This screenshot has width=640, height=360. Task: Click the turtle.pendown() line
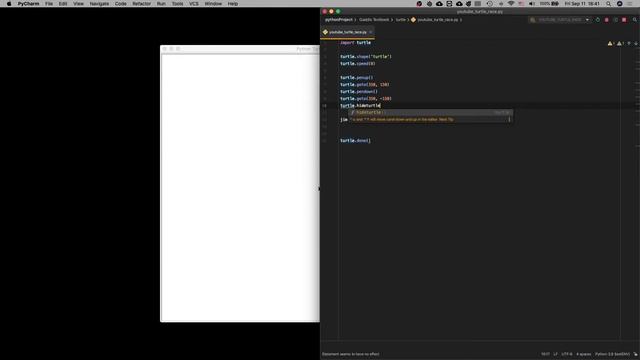(x=359, y=91)
